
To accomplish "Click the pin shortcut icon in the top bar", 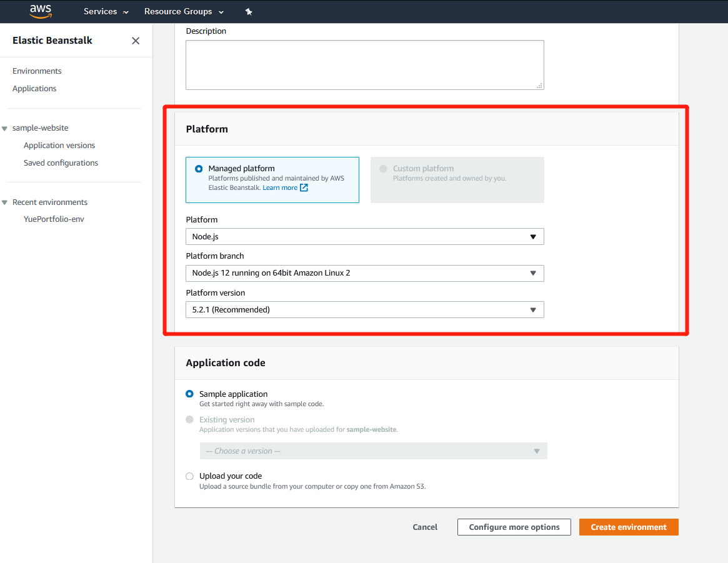I will coord(249,12).
